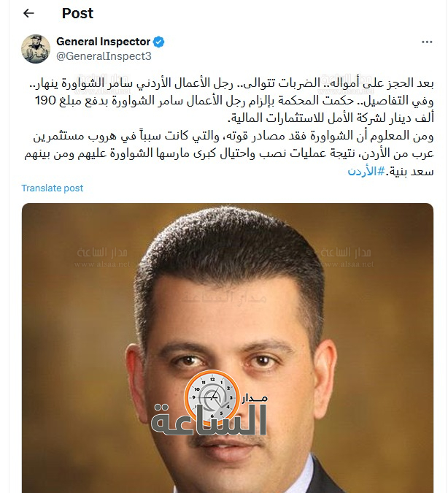This screenshot has width=448, height=493.
Task: Click the line starting عرب من الأردن
Action: (x=229, y=154)
